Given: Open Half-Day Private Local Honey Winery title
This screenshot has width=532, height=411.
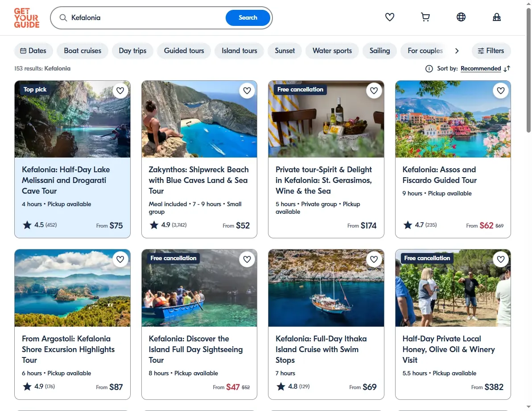Looking at the screenshot, I should 449,349.
